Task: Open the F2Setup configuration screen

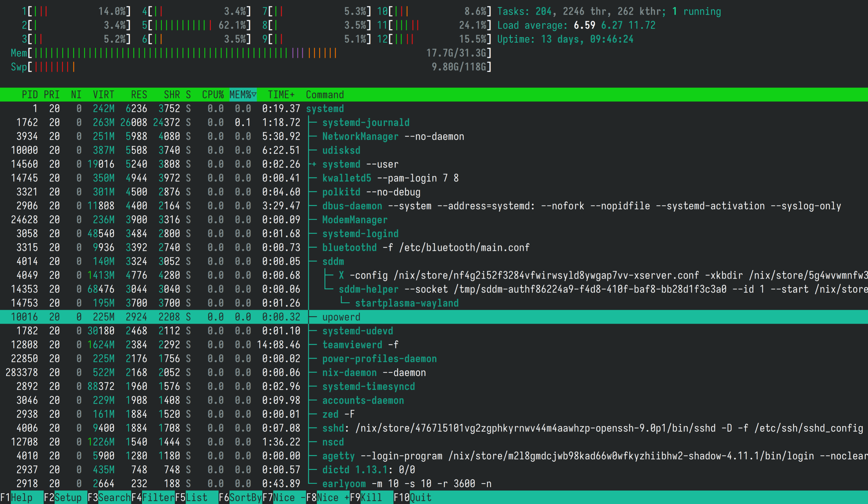Action: [64, 497]
